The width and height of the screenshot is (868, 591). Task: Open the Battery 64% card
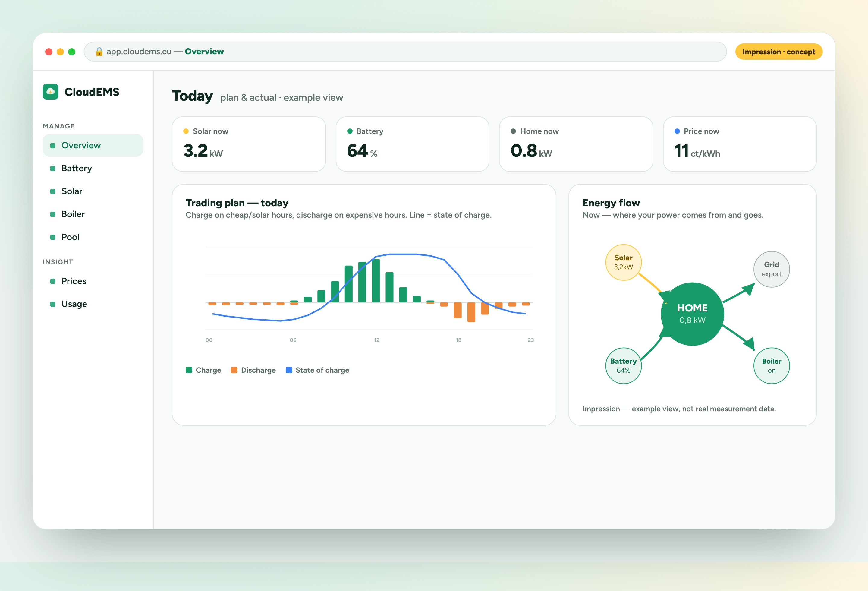coord(412,144)
